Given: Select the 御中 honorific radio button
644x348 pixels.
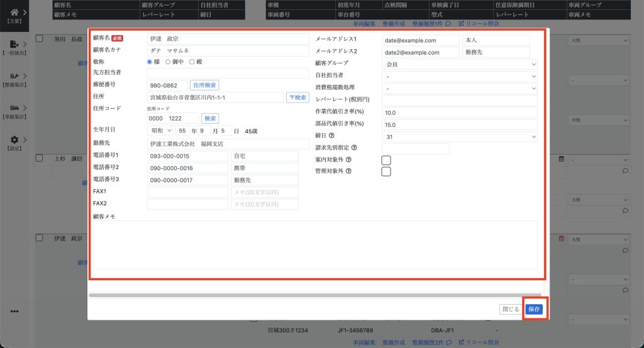Looking at the screenshot, I should (x=168, y=62).
